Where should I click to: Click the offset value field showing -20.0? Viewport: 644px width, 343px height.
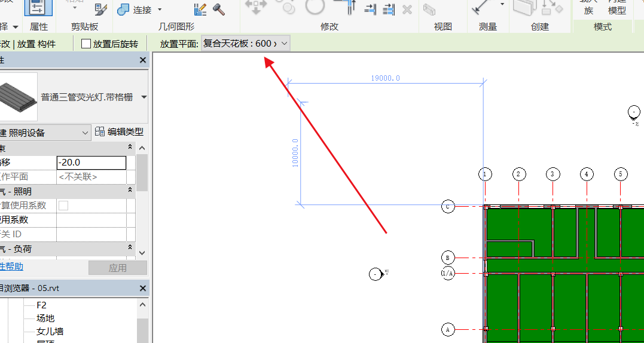coord(91,163)
